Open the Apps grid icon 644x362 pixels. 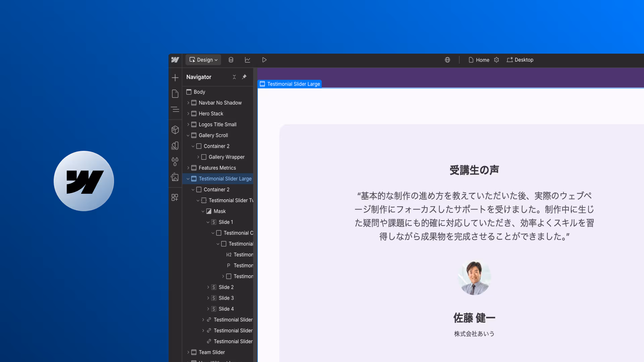[175, 197]
